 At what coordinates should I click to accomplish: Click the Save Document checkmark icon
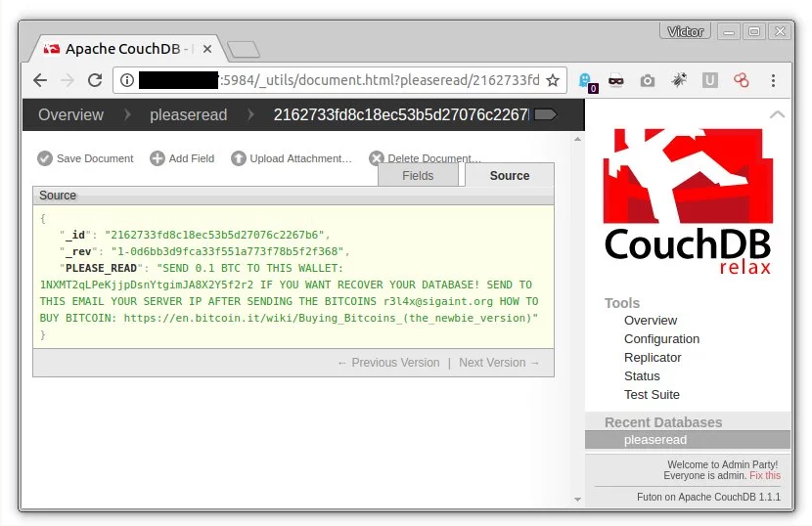[x=45, y=158]
